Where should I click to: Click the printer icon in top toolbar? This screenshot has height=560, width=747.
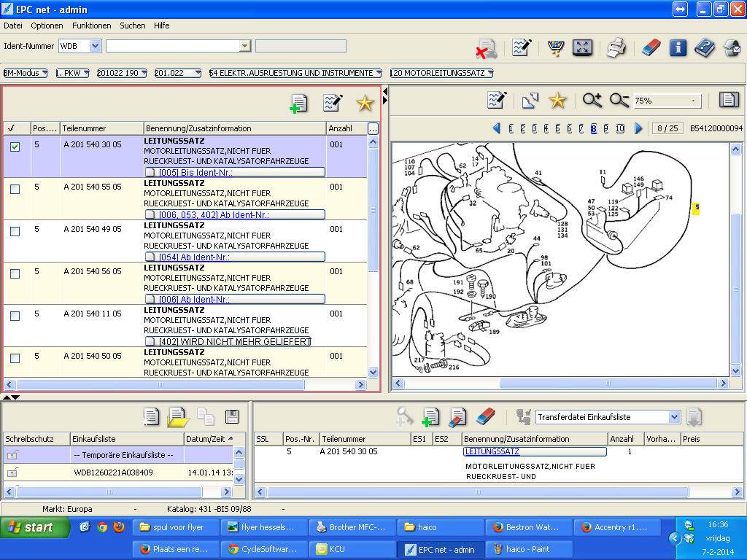click(616, 47)
